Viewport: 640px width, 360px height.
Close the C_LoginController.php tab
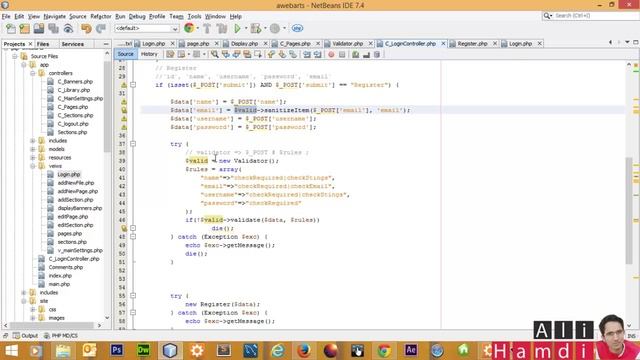(x=443, y=43)
